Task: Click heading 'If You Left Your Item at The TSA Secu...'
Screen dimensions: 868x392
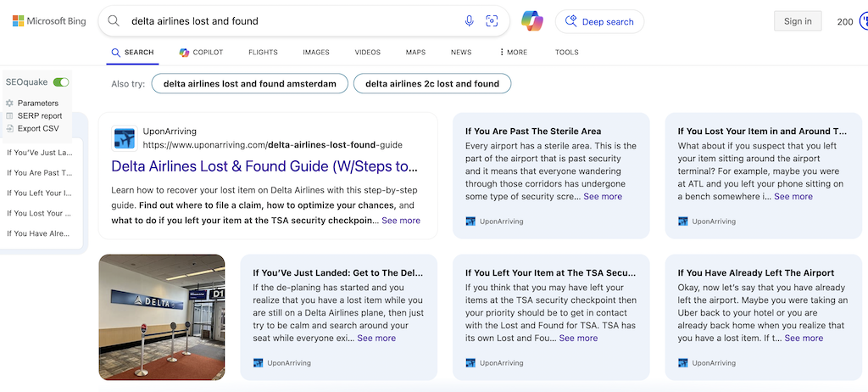Action: pos(551,273)
